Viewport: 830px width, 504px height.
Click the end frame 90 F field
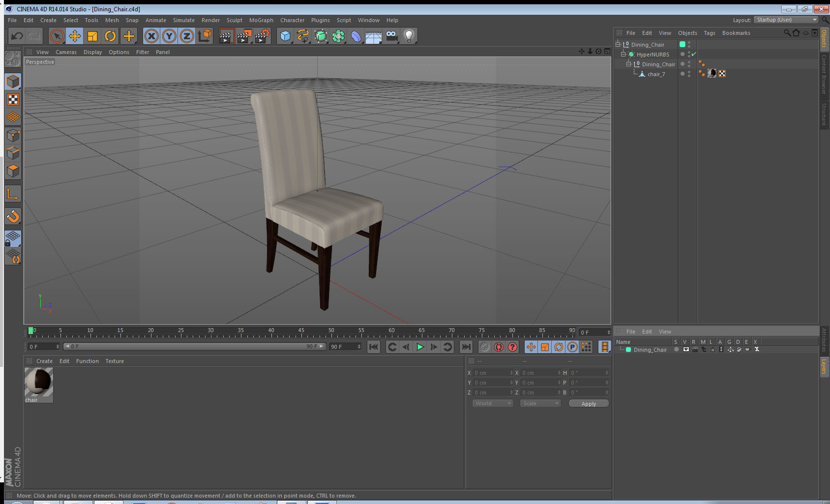click(345, 347)
